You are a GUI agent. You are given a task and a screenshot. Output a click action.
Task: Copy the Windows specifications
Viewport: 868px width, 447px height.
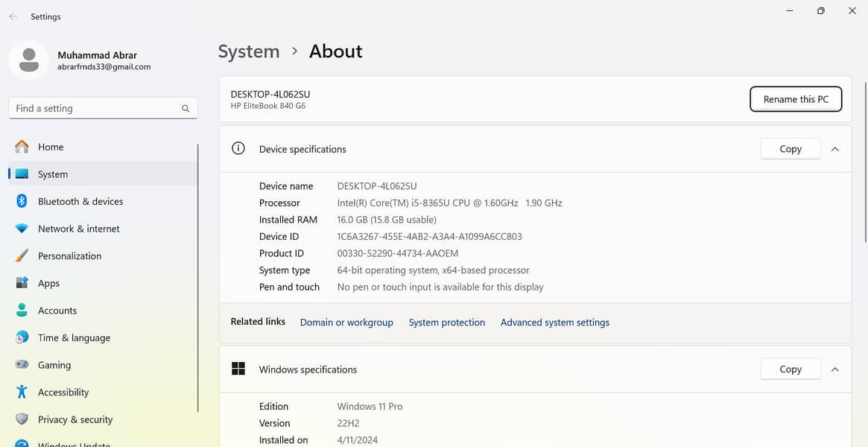(x=790, y=370)
